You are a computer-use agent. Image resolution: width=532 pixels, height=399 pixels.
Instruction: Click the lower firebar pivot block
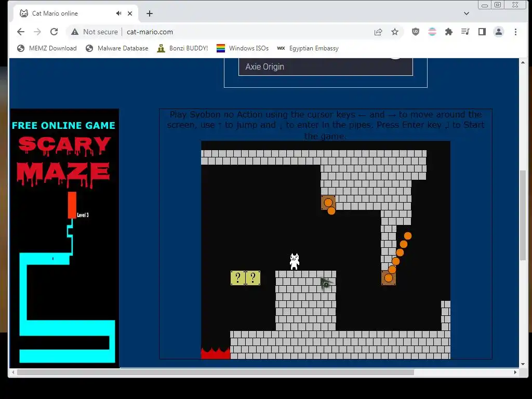(x=389, y=278)
